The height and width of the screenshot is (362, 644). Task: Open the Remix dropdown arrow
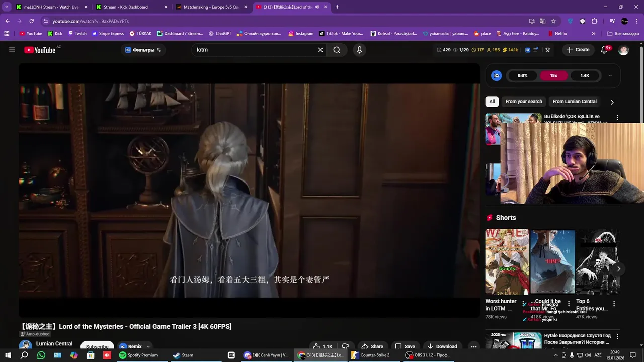[x=148, y=346]
